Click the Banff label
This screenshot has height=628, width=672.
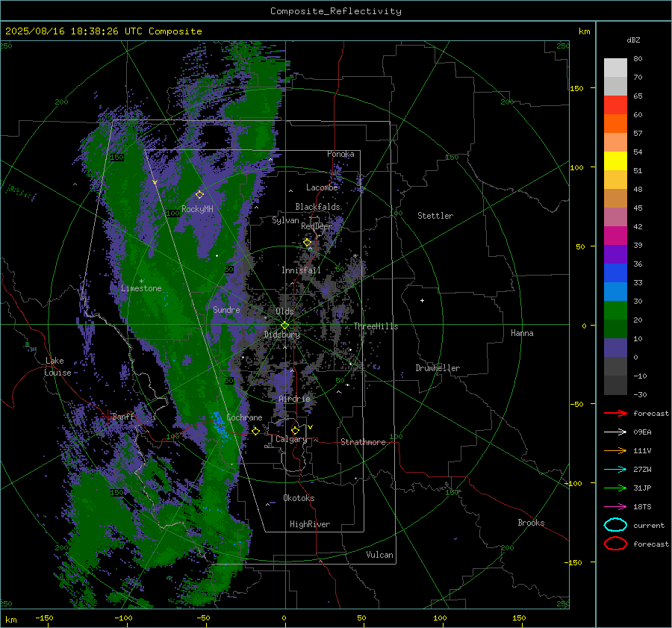(x=123, y=417)
